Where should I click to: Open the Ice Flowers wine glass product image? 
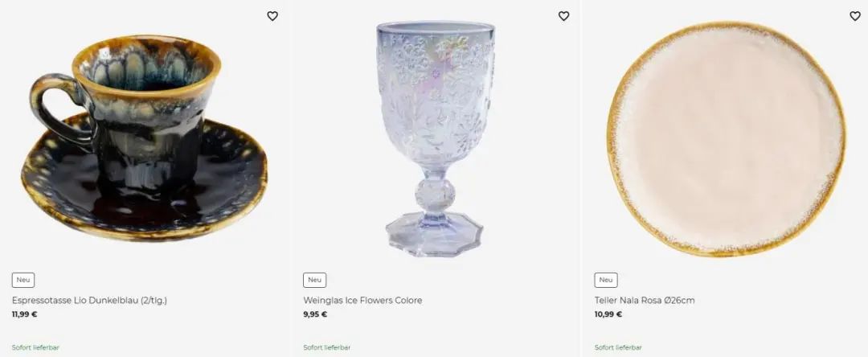point(436,138)
